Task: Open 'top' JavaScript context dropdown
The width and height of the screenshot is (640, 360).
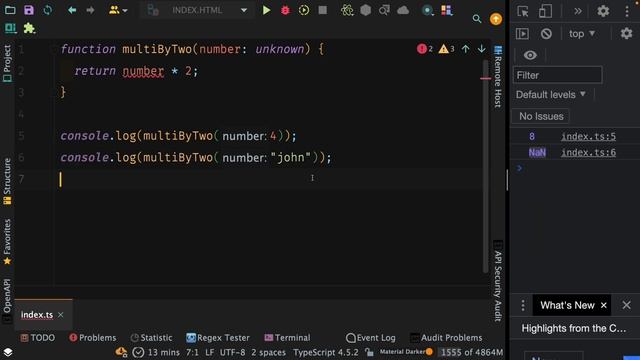Action: pyautogui.click(x=582, y=33)
